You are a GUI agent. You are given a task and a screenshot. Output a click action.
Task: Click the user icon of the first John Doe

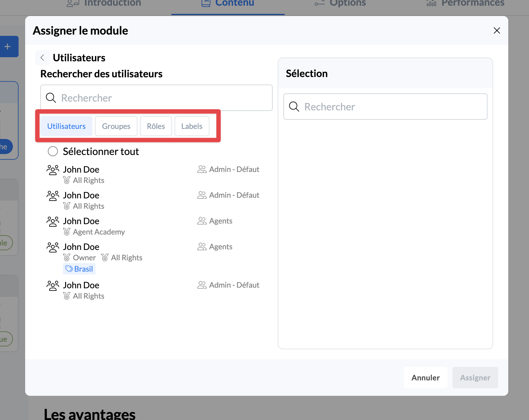53,170
